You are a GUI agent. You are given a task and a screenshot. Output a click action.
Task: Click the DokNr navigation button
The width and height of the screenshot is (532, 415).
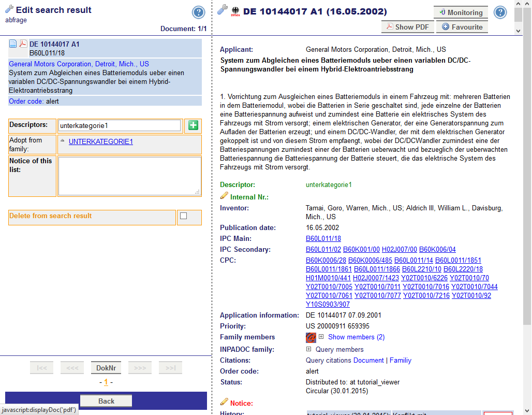(106, 368)
